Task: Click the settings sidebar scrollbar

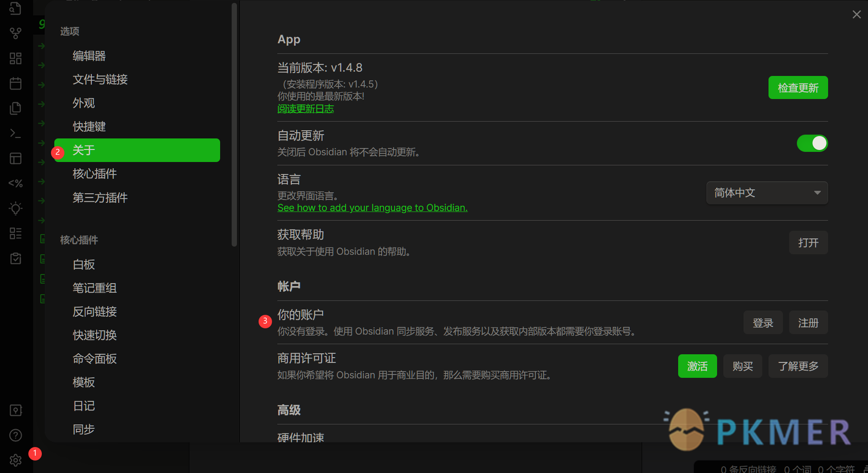Action: (234, 125)
